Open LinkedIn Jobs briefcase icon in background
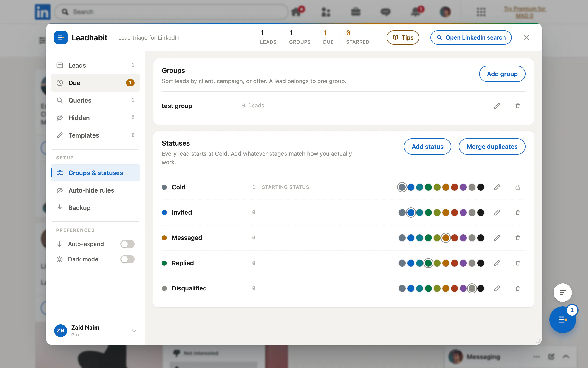Viewport: 588px width, 368px height. [356, 12]
